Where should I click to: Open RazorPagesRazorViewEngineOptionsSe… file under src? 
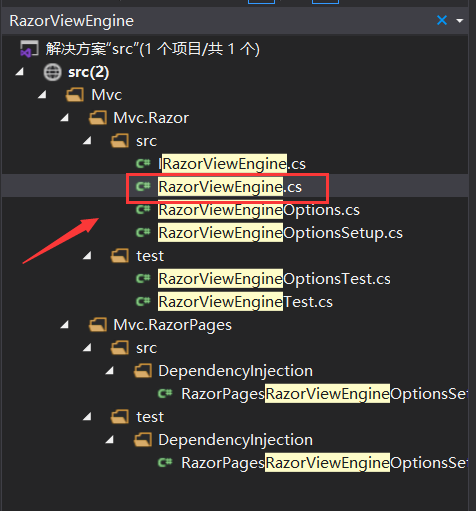(324, 394)
